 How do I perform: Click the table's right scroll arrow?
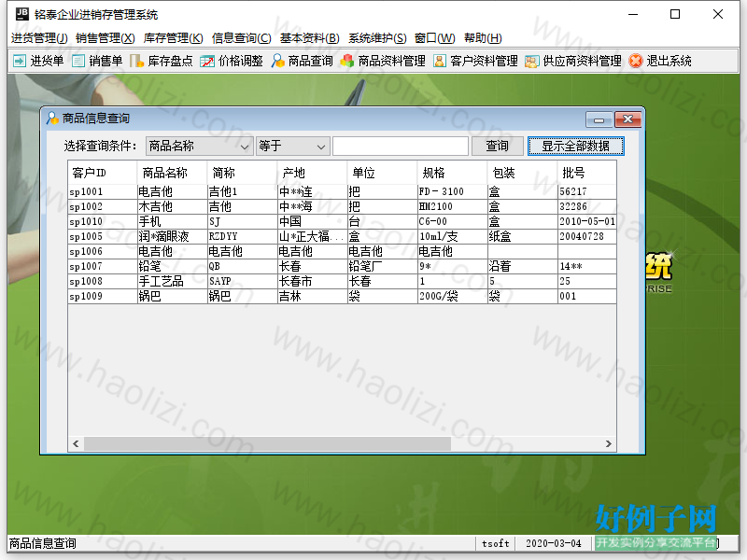pyautogui.click(x=609, y=444)
